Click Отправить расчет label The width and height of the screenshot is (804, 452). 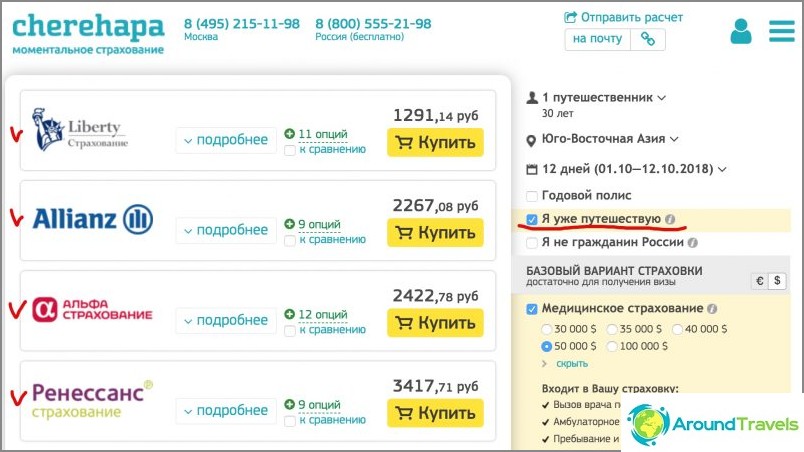[x=631, y=17]
